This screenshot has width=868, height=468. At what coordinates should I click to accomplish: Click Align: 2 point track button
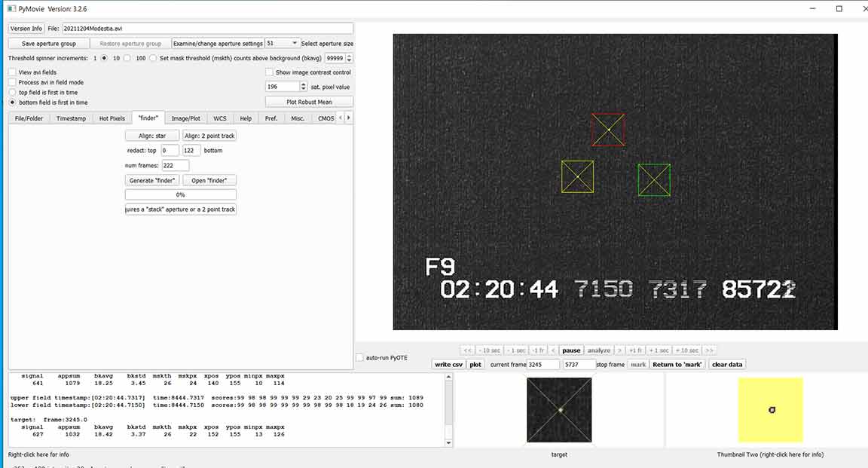coord(209,136)
